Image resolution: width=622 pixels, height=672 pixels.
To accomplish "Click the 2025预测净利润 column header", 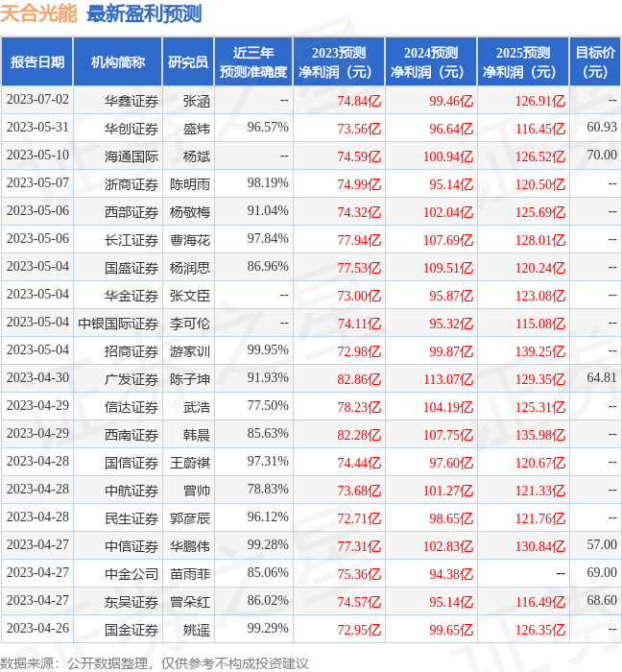I will pos(523,62).
